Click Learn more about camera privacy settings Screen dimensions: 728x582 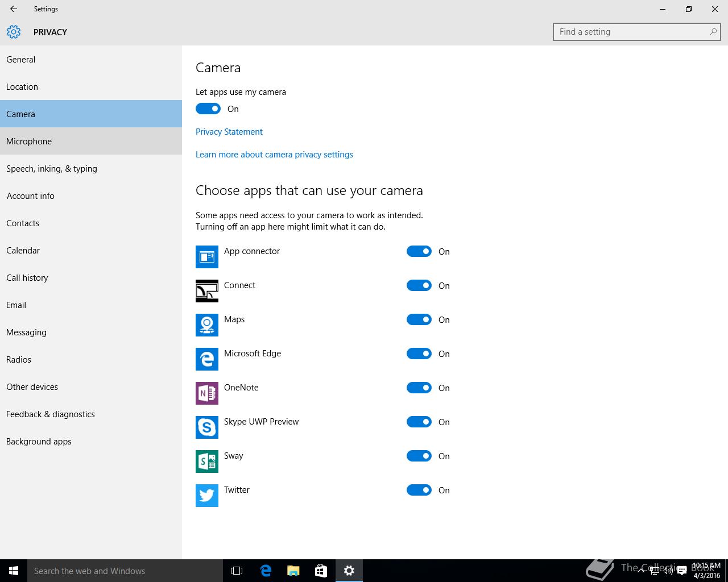274,155
